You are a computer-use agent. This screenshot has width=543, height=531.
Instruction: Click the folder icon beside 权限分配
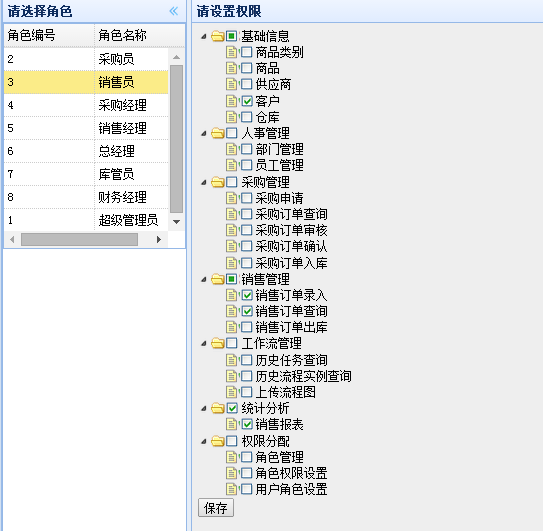click(x=218, y=441)
